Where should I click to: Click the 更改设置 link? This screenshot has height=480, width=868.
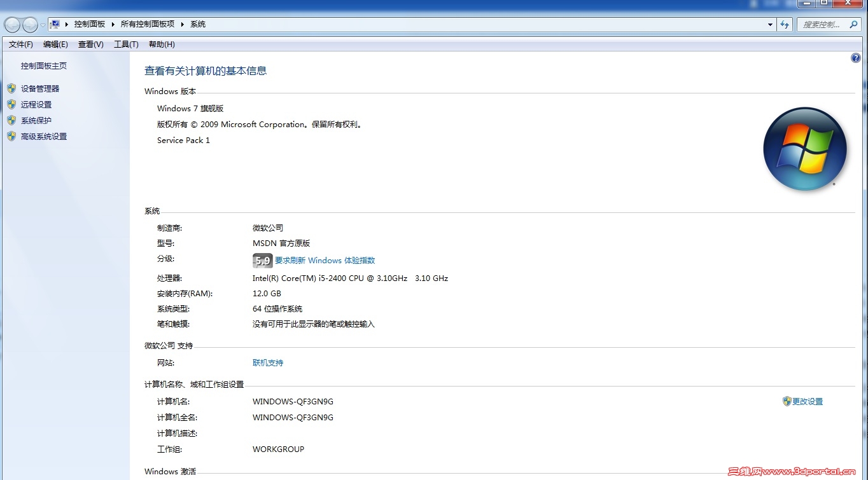(x=808, y=402)
